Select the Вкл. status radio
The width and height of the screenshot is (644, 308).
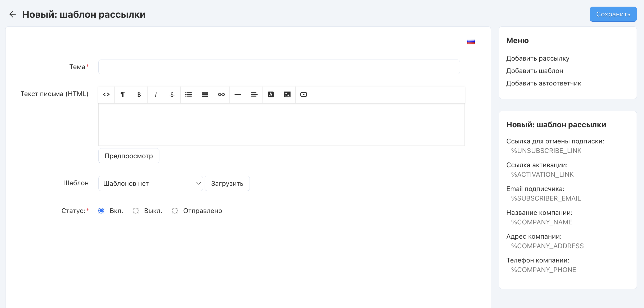[x=101, y=211]
